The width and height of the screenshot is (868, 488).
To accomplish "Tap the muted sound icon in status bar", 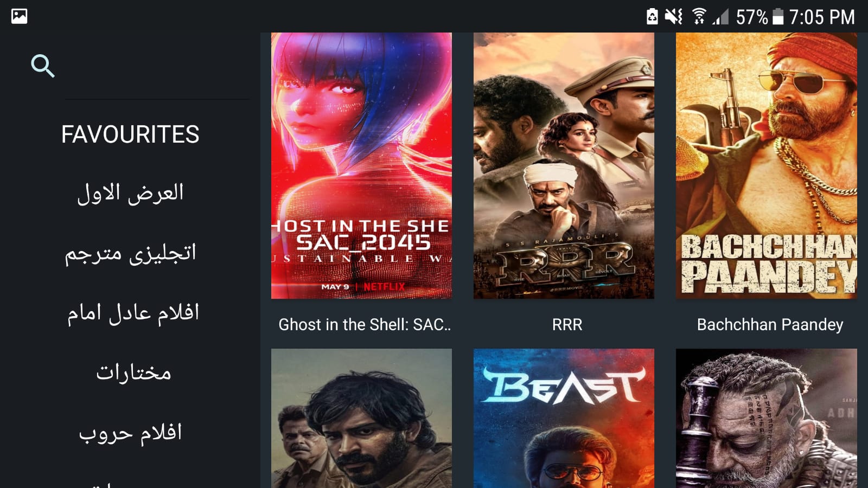I will click(674, 17).
